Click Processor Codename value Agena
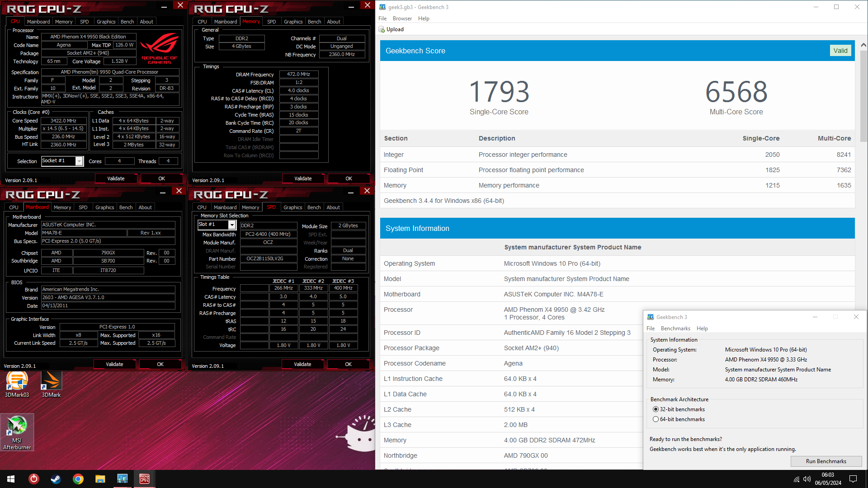Screen dimensions: 868x488 point(513,363)
